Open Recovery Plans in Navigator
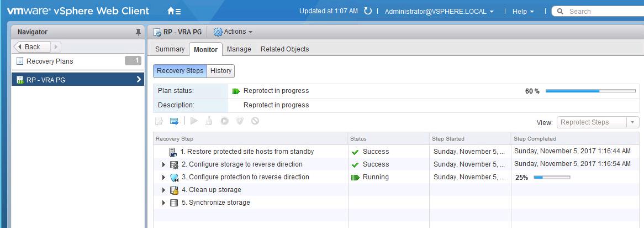 point(78,61)
